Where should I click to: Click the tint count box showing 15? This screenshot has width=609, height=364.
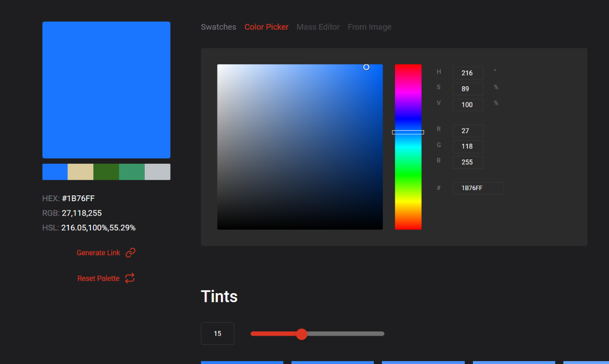(217, 333)
